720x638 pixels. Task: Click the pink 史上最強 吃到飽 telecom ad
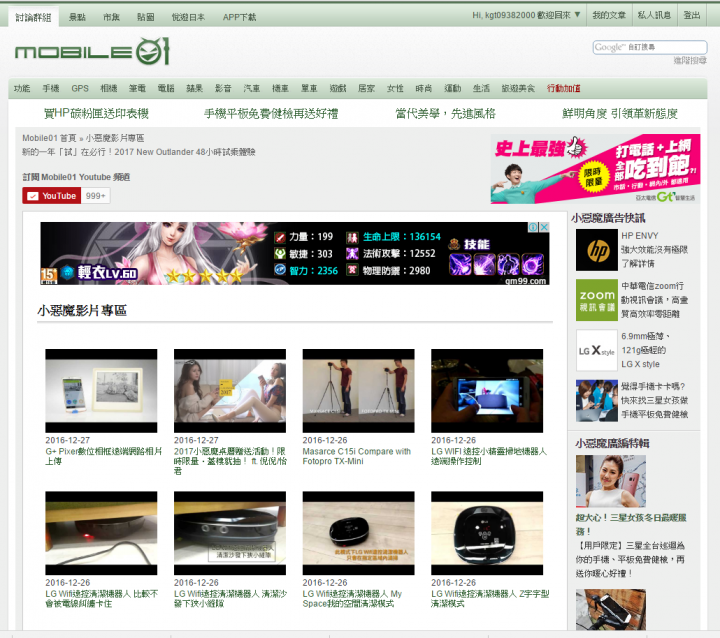595,169
